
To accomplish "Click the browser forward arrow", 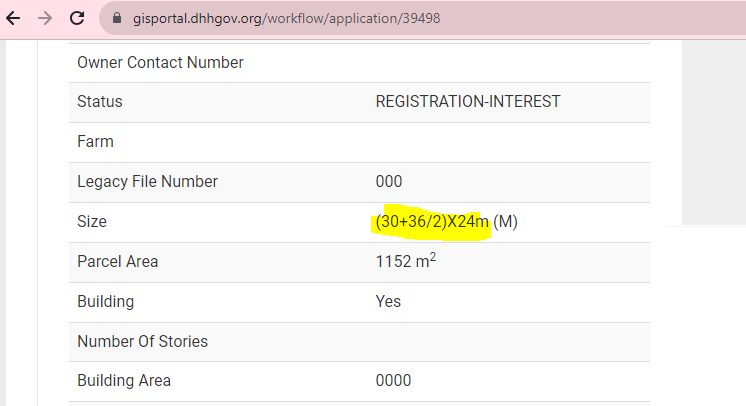I will 45,19.
